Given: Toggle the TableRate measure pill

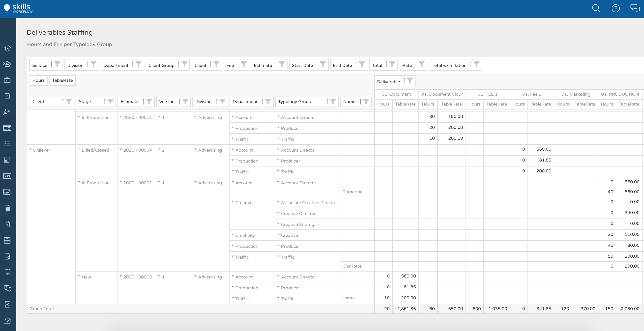Looking at the screenshot, I should coord(62,80).
